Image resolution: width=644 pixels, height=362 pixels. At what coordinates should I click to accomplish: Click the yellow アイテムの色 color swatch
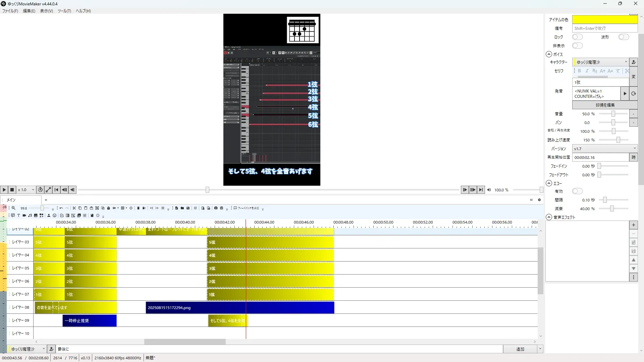[x=604, y=19]
